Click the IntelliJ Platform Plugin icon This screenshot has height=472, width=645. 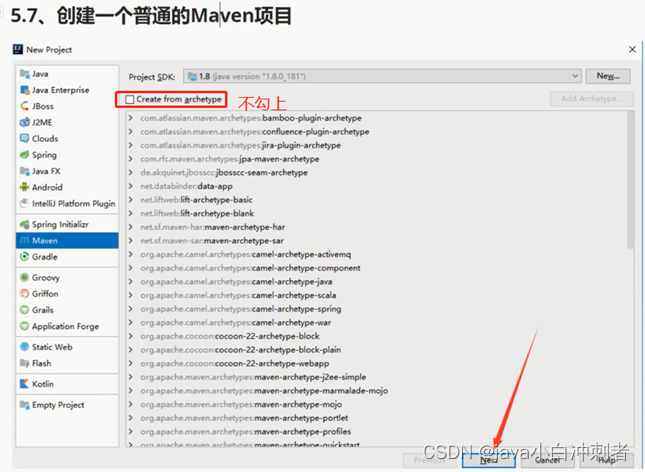(24, 203)
